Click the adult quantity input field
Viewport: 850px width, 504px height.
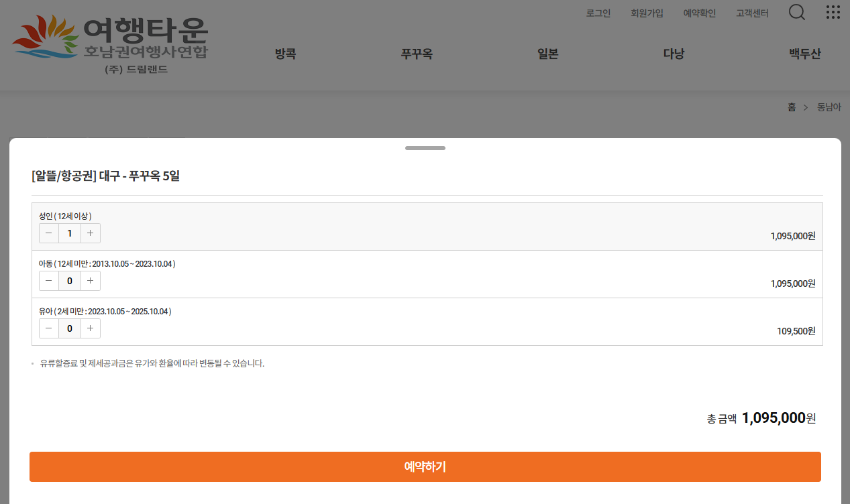click(70, 233)
